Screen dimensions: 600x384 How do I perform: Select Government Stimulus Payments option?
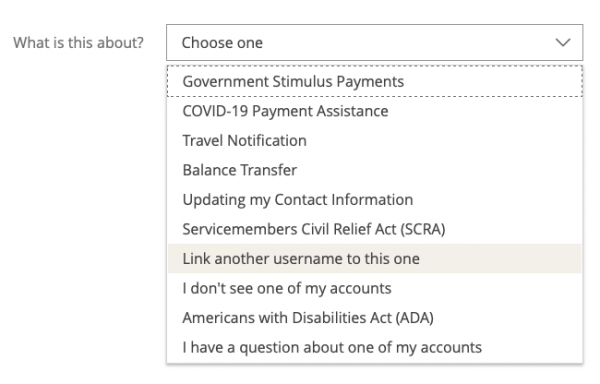click(x=375, y=81)
